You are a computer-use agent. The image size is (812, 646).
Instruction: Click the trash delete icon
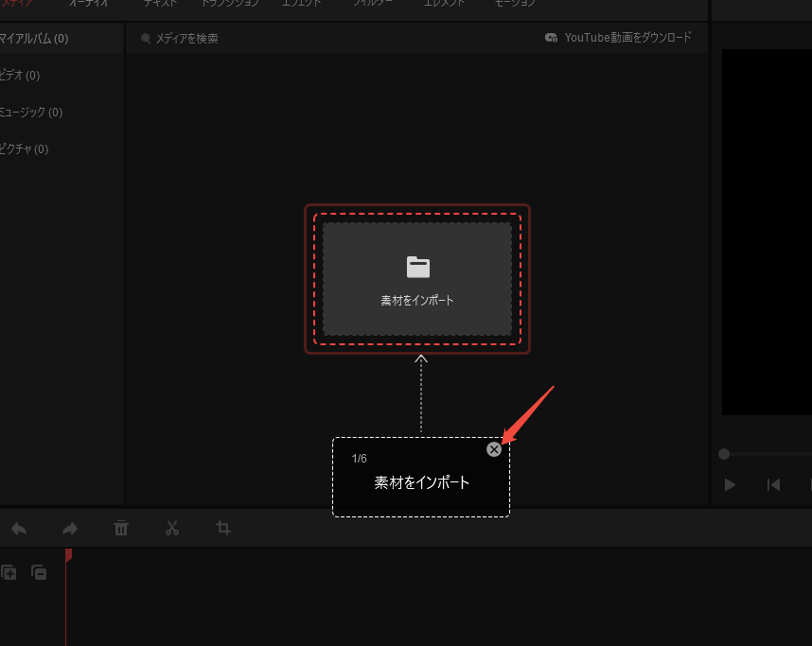pos(121,528)
